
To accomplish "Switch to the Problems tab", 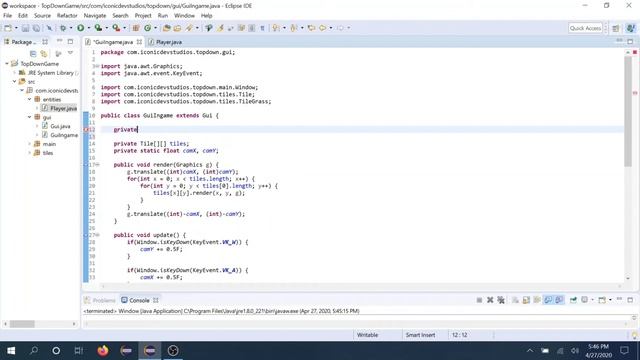I will tap(100, 300).
